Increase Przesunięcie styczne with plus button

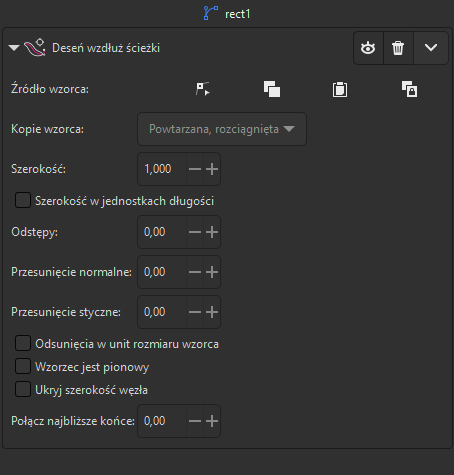click(x=212, y=312)
